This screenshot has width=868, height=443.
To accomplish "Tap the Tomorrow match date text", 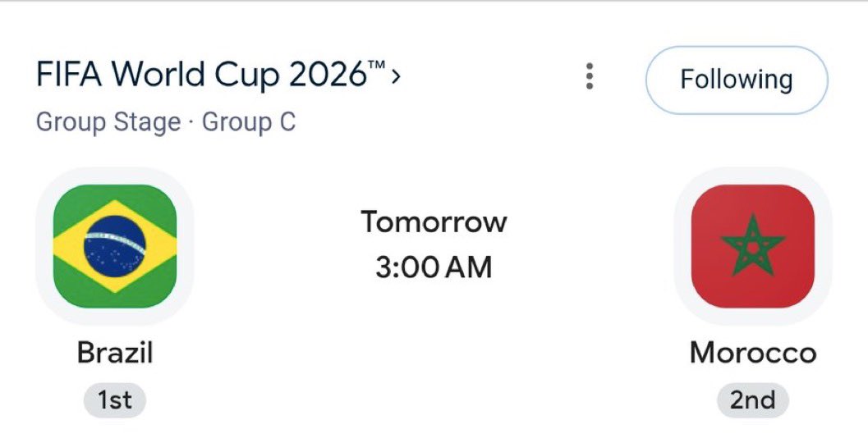I will (434, 221).
